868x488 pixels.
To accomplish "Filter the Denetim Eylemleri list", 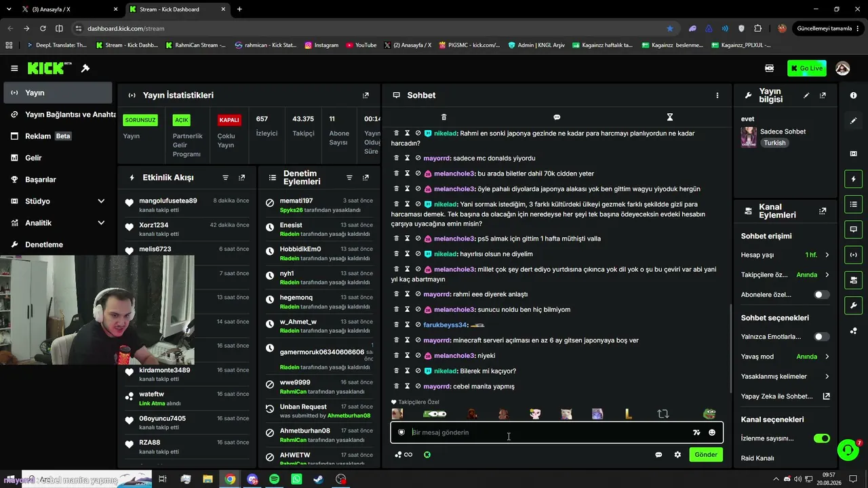I will [x=349, y=178].
